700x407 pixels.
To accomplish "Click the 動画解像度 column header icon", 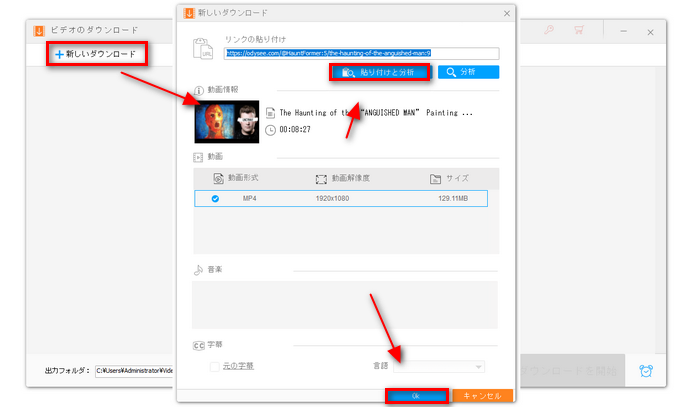I will point(321,179).
